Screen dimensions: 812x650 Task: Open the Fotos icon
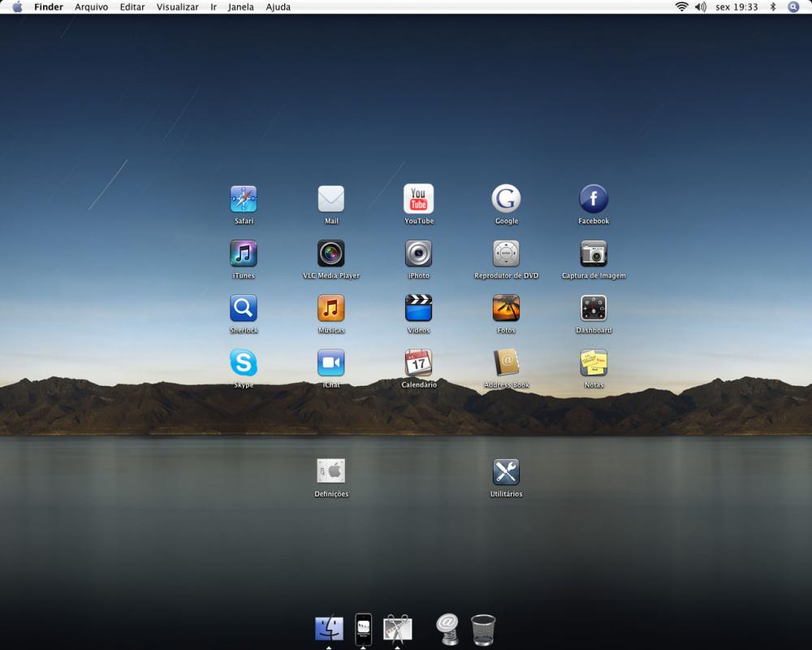click(506, 309)
